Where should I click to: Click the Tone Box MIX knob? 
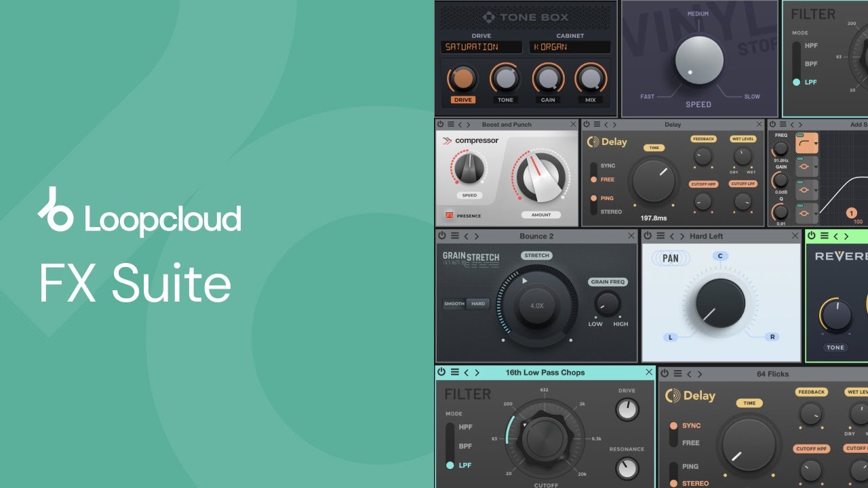(x=590, y=79)
